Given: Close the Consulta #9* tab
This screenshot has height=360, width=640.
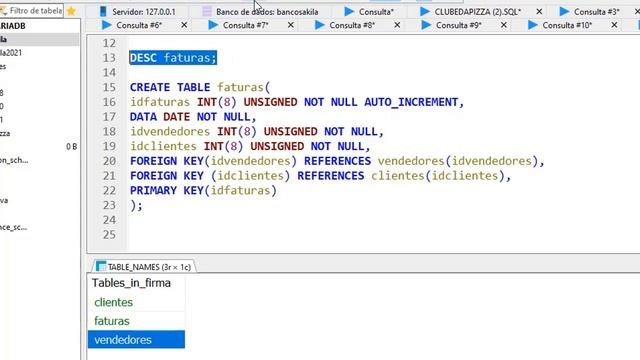Looking at the screenshot, I should tap(504, 25).
